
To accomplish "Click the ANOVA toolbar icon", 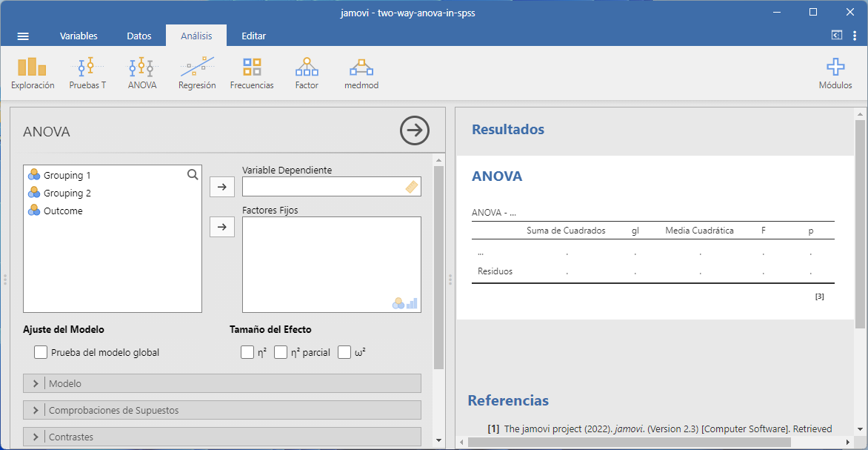I will 142,74.
